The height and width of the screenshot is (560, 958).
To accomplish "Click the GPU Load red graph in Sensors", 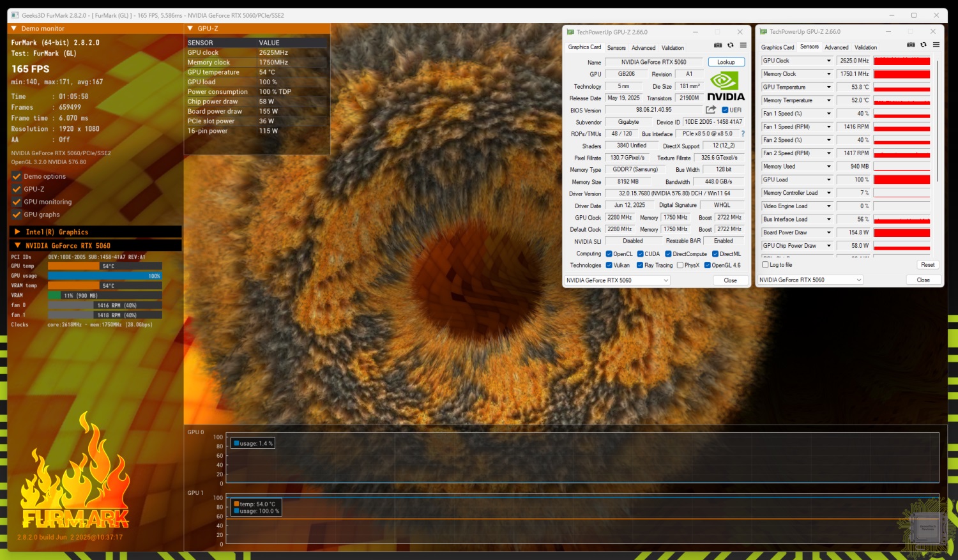I will point(902,179).
